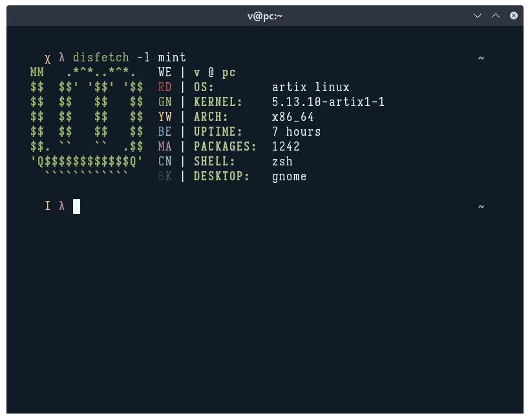Click the 'mint' argument in the command
This screenshot has width=530, height=420.
[x=172, y=58]
